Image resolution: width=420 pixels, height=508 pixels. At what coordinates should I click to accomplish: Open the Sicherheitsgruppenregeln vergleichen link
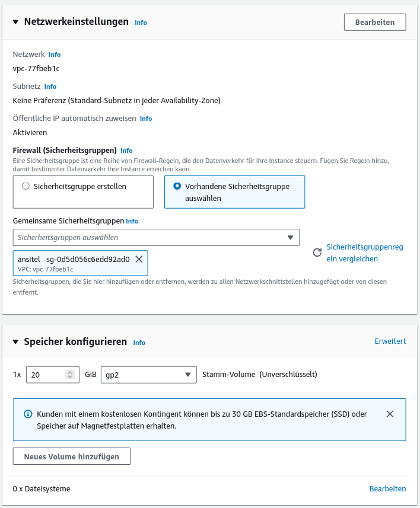tap(364, 253)
